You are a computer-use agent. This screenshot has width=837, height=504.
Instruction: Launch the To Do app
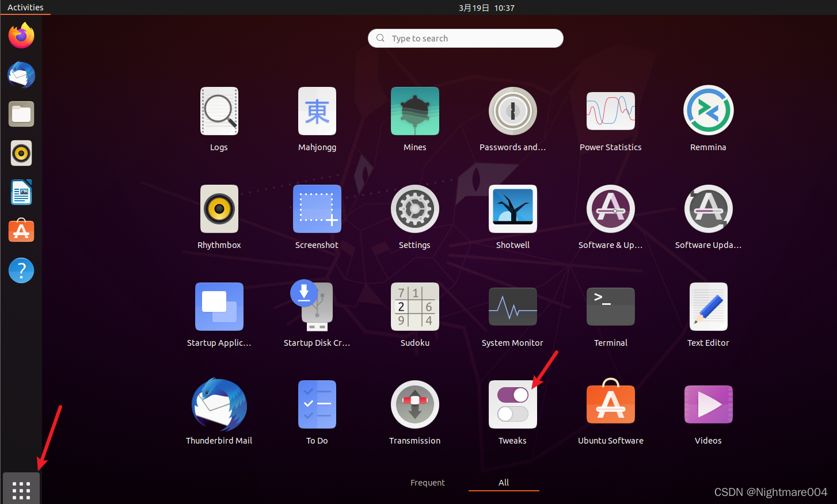pos(317,404)
